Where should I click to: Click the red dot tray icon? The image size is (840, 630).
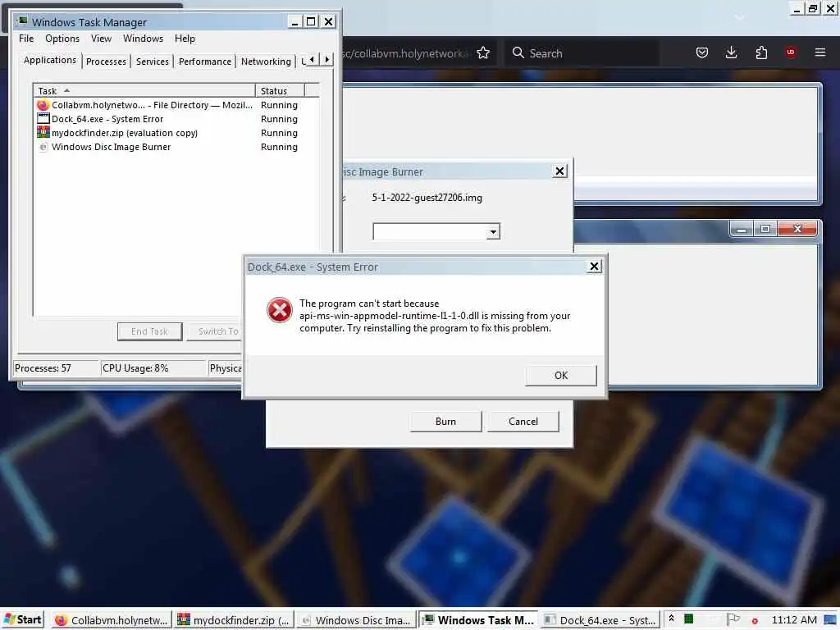click(x=755, y=622)
